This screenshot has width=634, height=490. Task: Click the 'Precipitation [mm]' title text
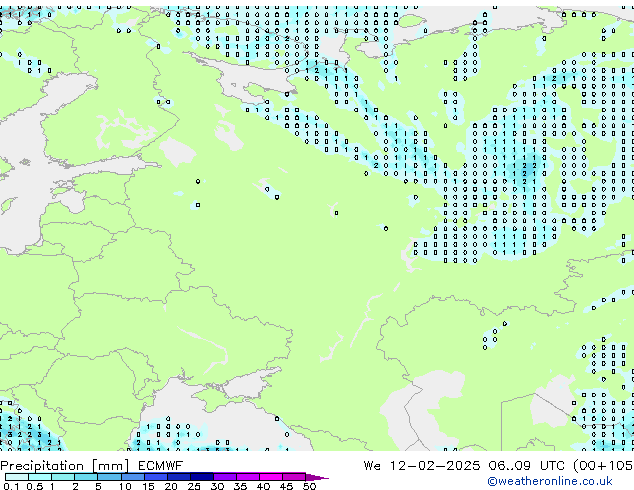coord(65,466)
